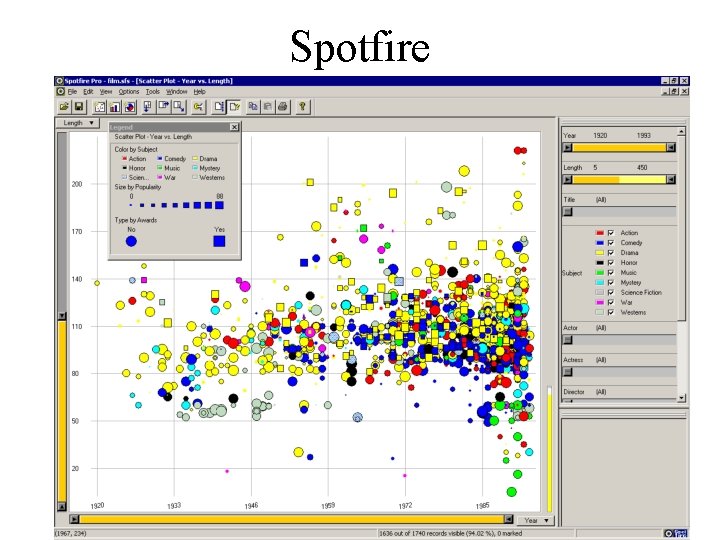Click the Title filter slider handle
Image resolution: width=720 pixels, height=540 pixels.
(x=568, y=212)
